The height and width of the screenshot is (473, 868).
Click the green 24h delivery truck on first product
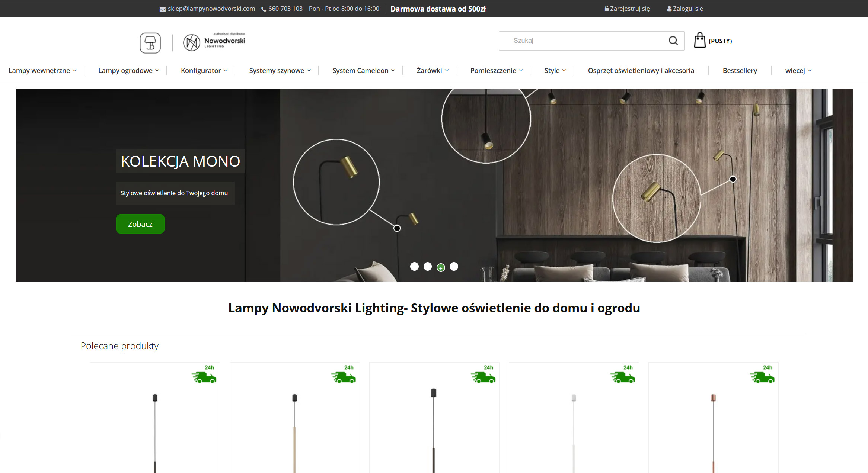click(204, 377)
